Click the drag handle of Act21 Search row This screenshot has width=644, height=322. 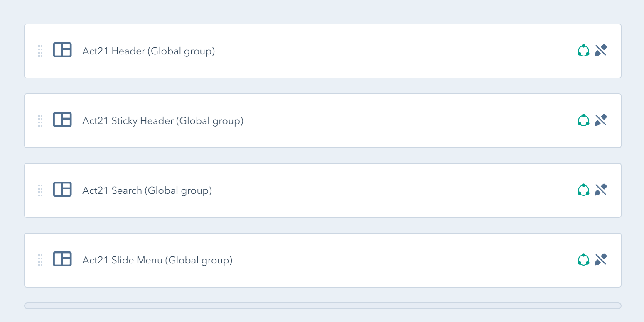tap(40, 190)
